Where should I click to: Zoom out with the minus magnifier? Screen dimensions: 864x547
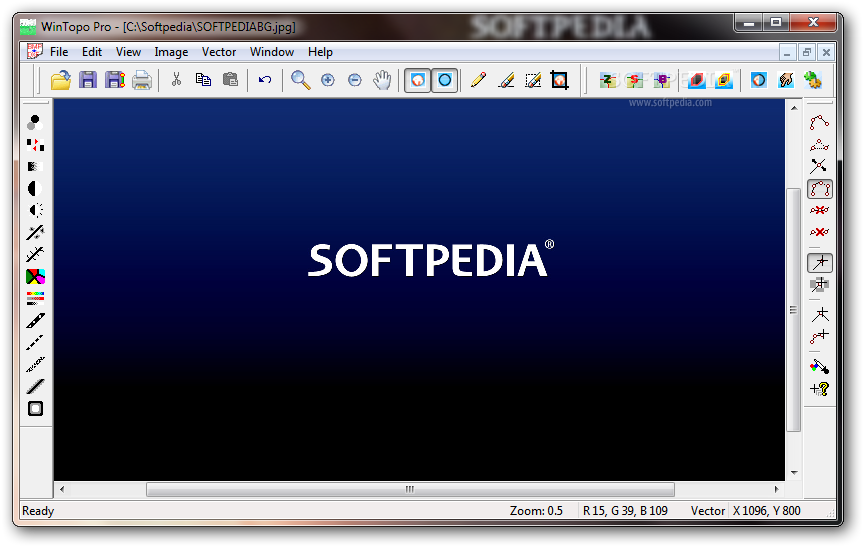click(355, 80)
